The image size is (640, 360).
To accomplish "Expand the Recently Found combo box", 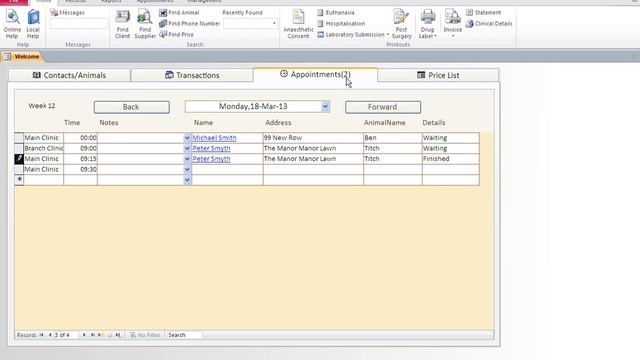I will point(274,24).
